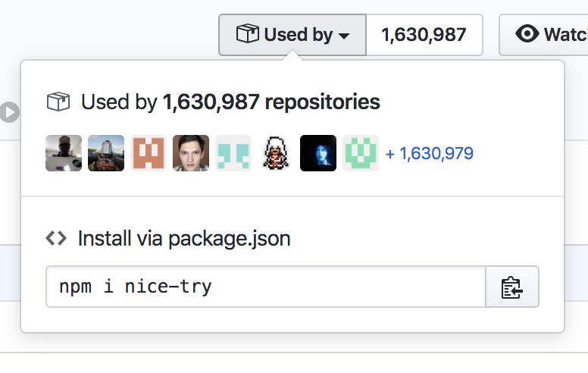Click the "Used by 1,630,987 repositories" heading
This screenshot has width=588, height=373.
coord(230,102)
